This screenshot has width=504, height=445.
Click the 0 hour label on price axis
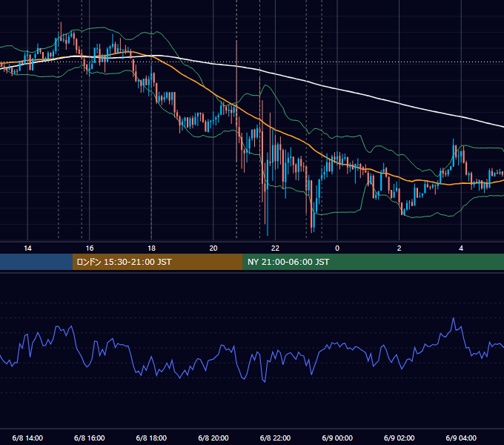point(337,248)
